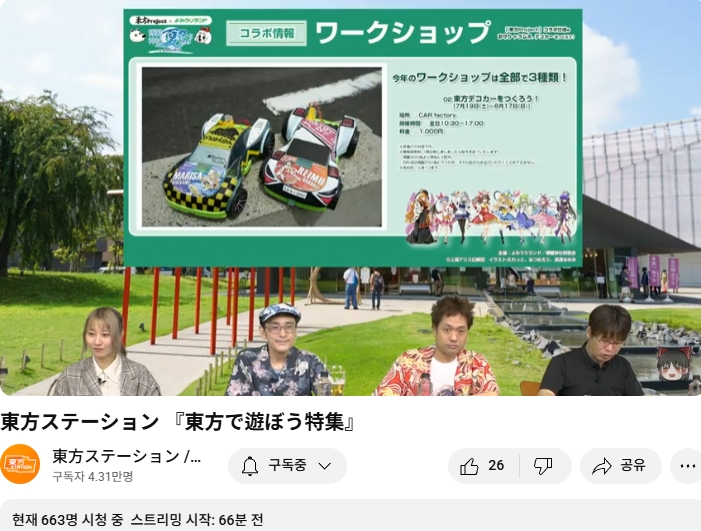
Task: Click the dislike thumbs-down button
Action: [x=543, y=466]
